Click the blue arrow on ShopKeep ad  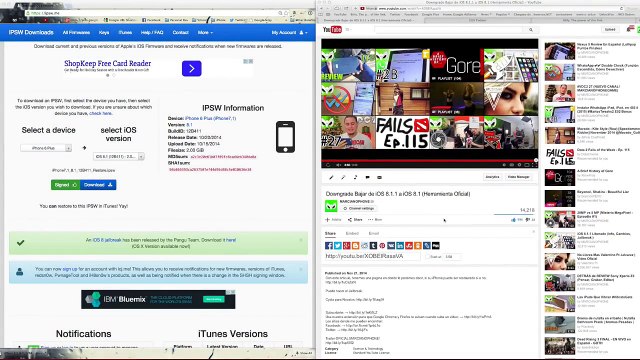[x=191, y=68]
